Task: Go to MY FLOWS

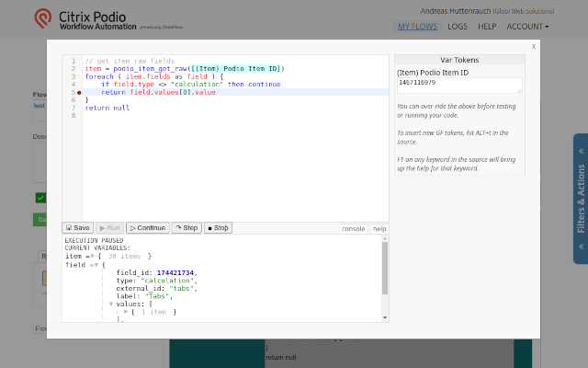Action: (x=417, y=27)
